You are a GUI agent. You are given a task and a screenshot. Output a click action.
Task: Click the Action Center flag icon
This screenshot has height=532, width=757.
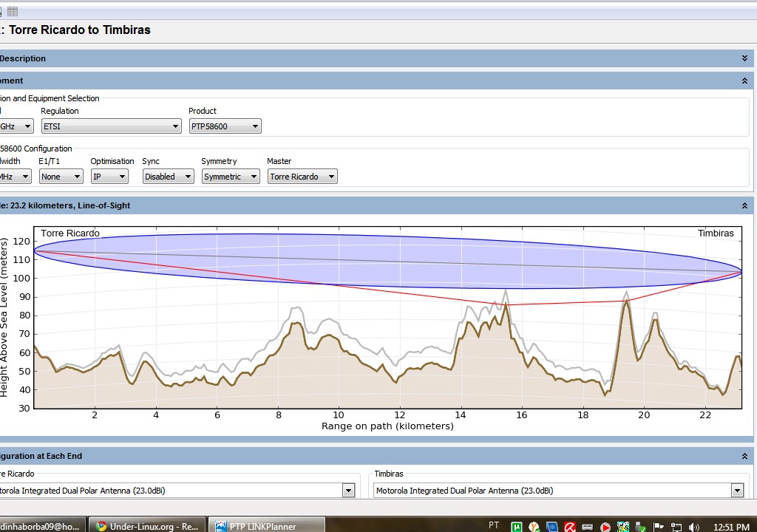(659, 527)
